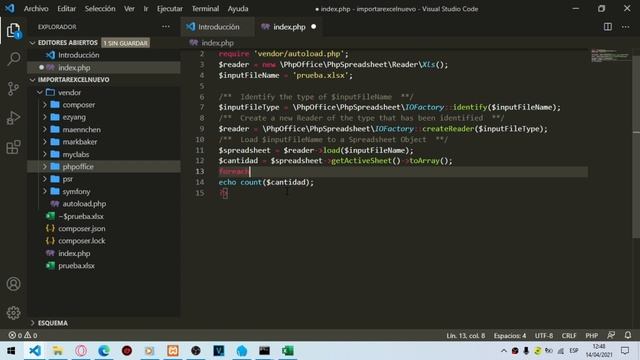
Task: Open the Accounts icon in activity bar
Action: [x=13, y=284]
